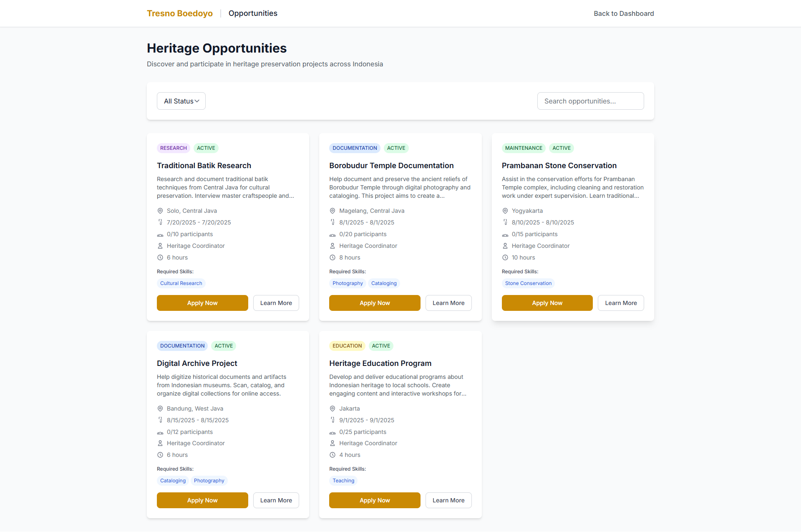This screenshot has height=532, width=801.
Task: Learn More about Borobudur Temple Documentation
Action: 448,303
